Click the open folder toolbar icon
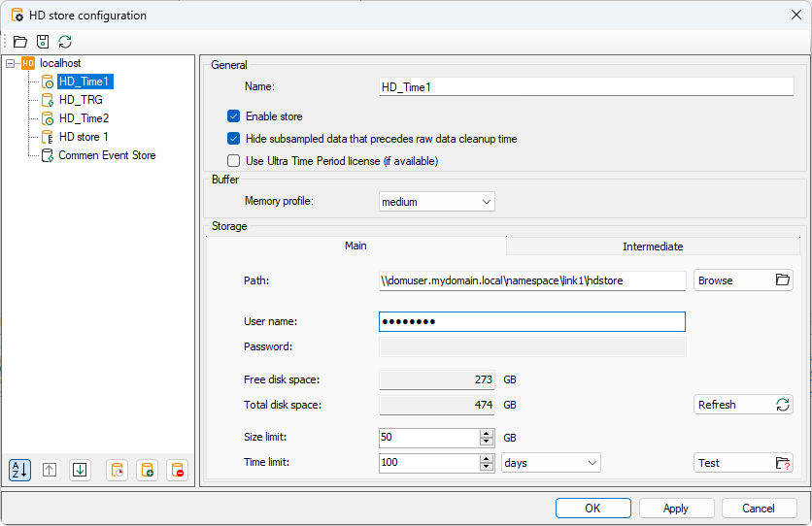The image size is (812, 526). tap(19, 42)
